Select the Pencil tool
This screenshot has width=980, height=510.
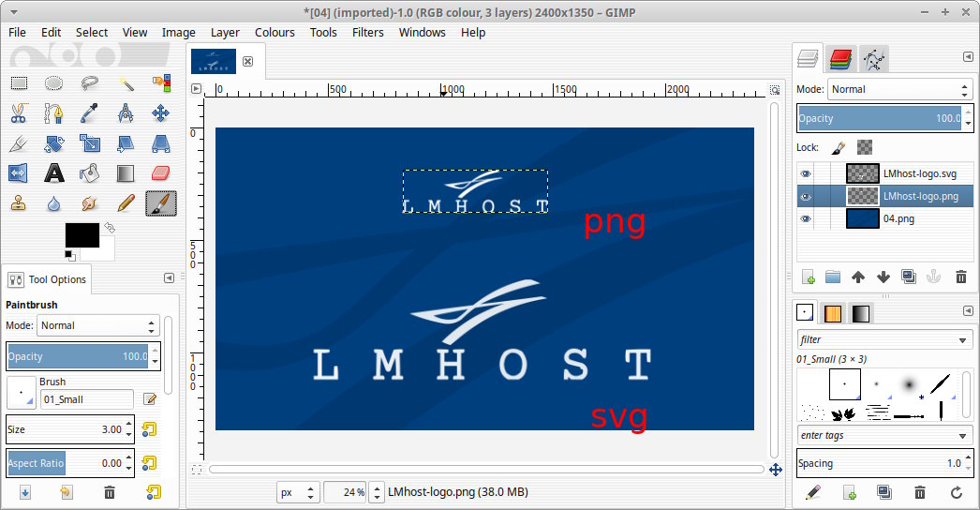coord(126,203)
